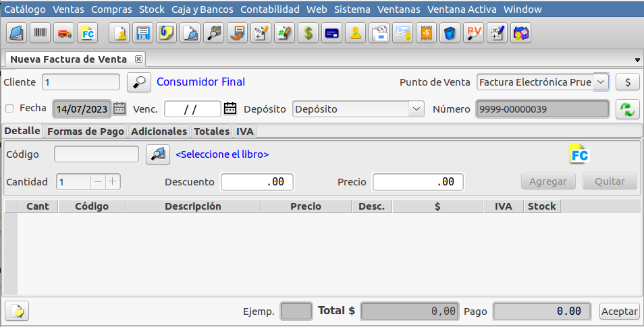This screenshot has width=644, height=327.
Task: Close the Nueva Factura de Venta tab
Action: [x=139, y=59]
